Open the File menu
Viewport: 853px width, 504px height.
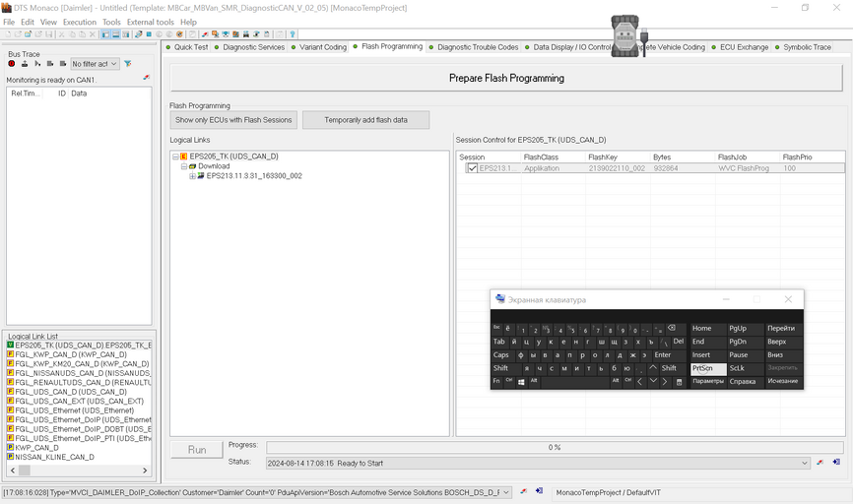[9, 23]
